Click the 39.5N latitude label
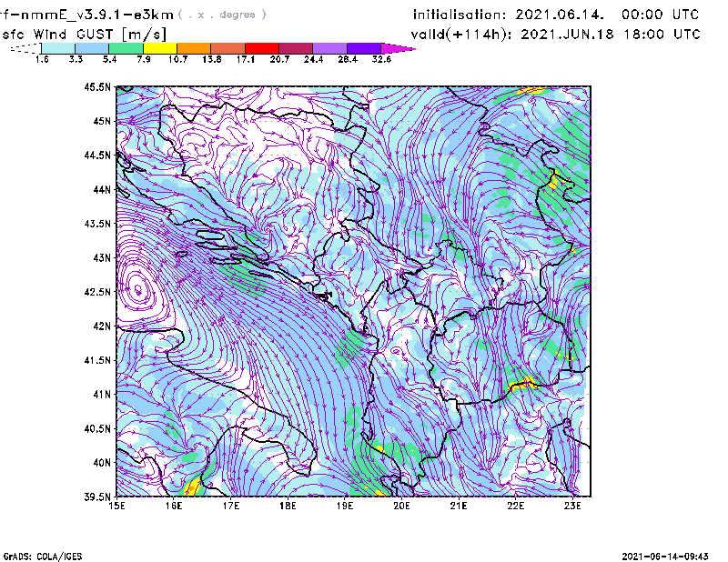 (x=97, y=497)
